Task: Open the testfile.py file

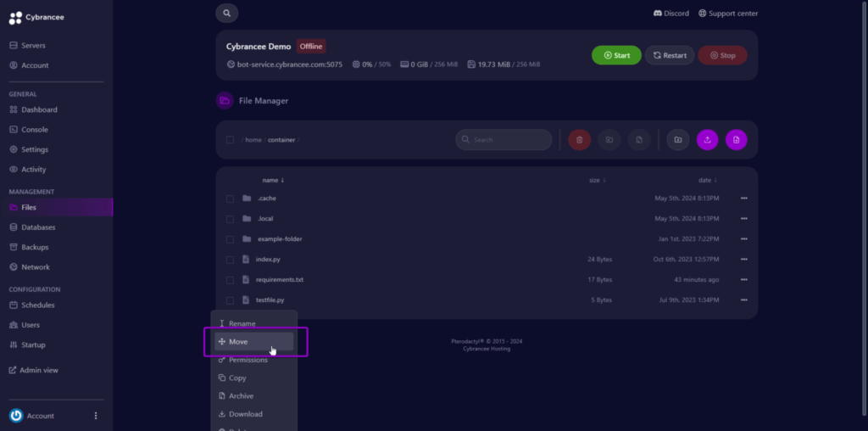Action: point(270,300)
